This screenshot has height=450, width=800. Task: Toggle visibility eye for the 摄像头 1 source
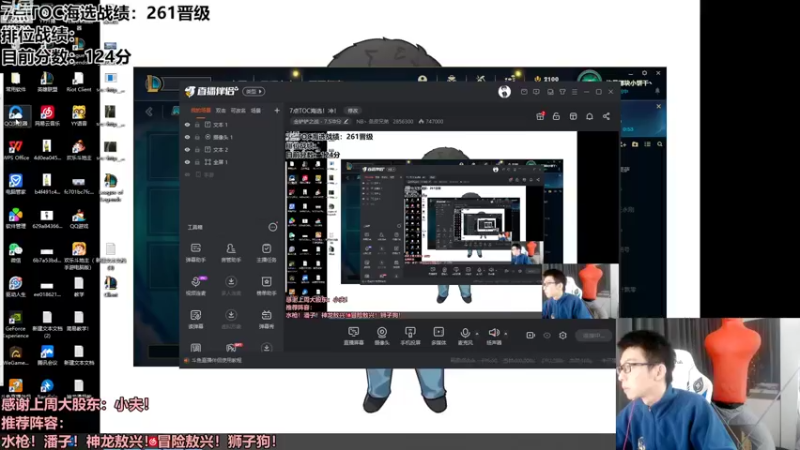187,137
